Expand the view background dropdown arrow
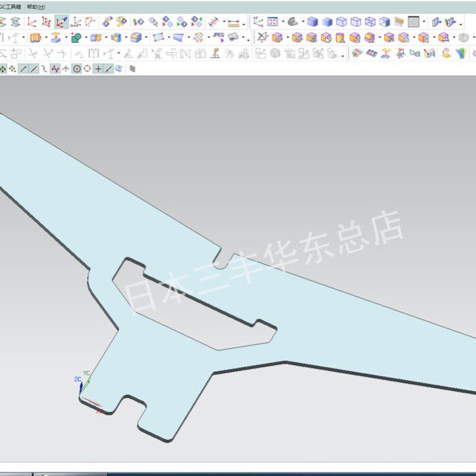This screenshot has width=476, height=476. coord(424,22)
